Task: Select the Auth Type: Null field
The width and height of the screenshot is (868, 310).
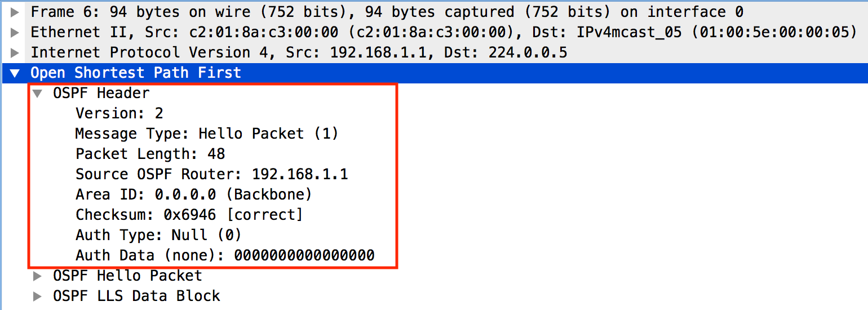Action: coord(158,235)
